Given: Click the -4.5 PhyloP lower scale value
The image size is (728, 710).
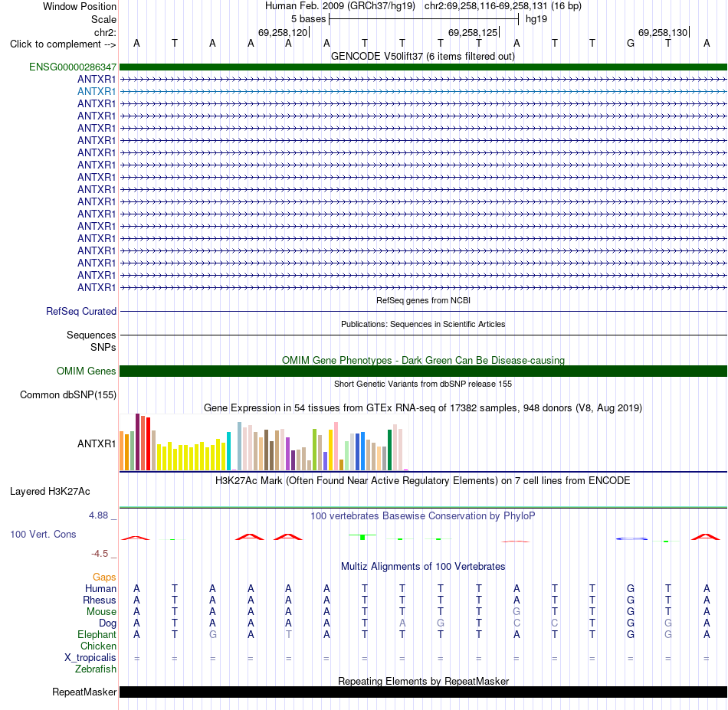Looking at the screenshot, I should (x=100, y=553).
